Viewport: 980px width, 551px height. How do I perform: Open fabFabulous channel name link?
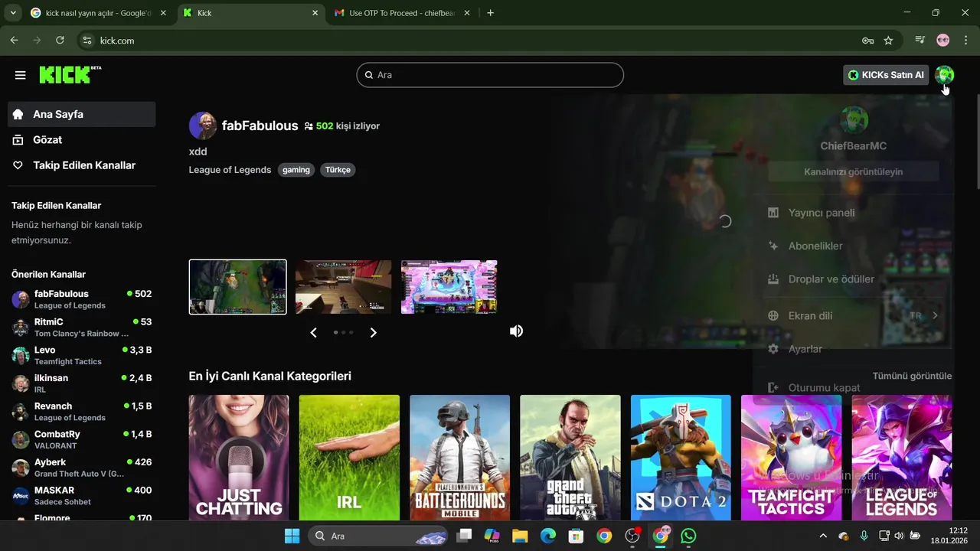[260, 126]
